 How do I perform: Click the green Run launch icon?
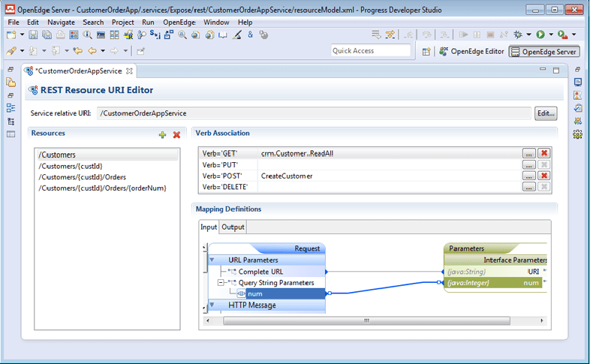point(540,35)
